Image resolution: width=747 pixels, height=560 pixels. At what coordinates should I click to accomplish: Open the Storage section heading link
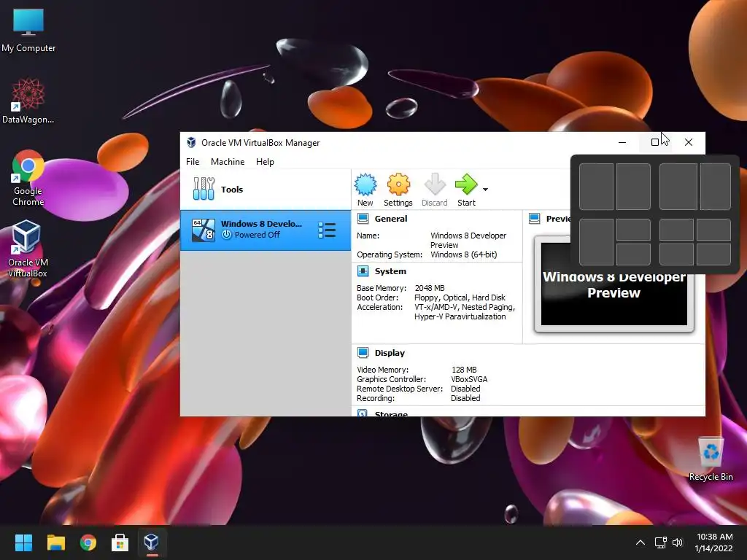[391, 414]
